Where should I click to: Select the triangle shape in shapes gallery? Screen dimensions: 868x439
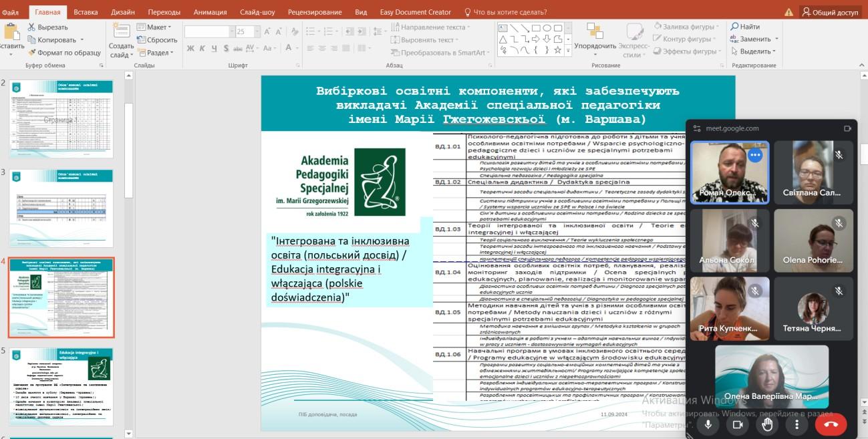click(503, 39)
